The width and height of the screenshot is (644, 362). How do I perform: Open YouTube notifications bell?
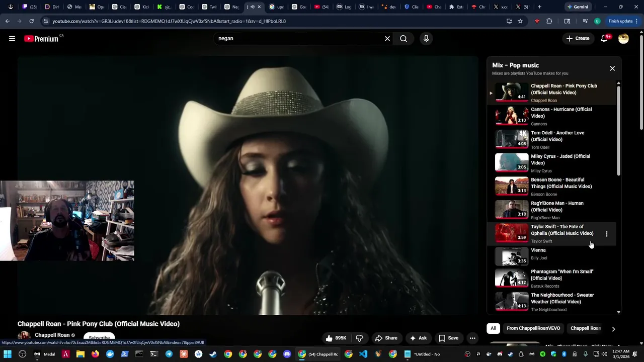tap(604, 39)
